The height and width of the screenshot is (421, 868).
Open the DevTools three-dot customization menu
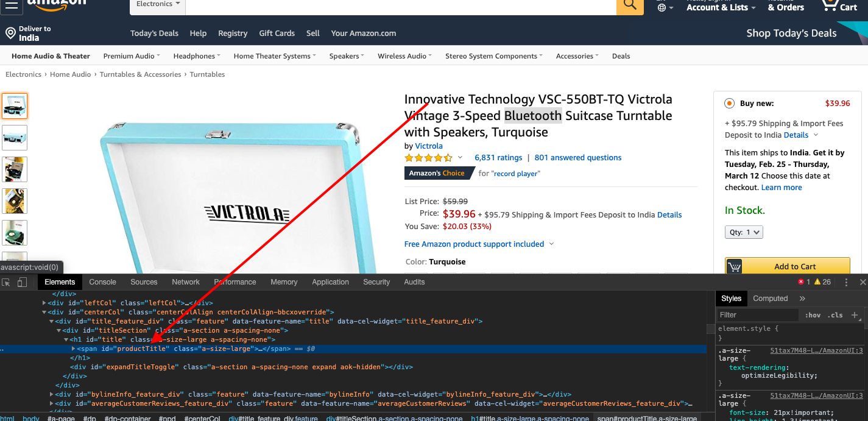[x=846, y=282]
